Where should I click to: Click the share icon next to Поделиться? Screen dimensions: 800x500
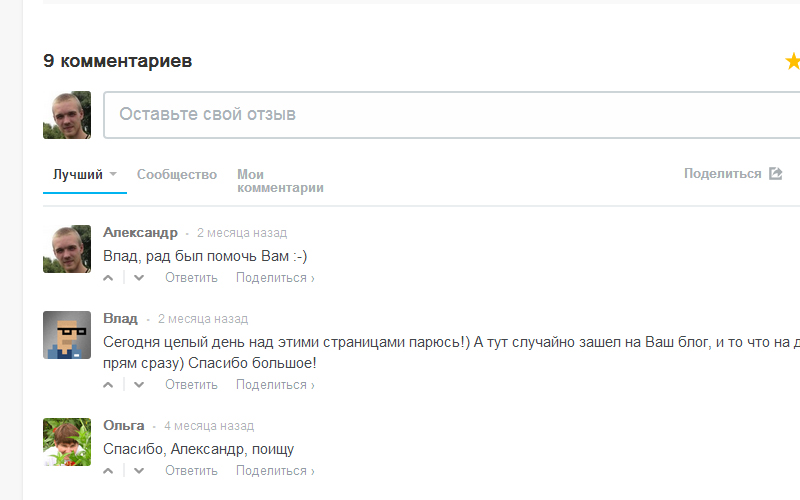(x=775, y=174)
